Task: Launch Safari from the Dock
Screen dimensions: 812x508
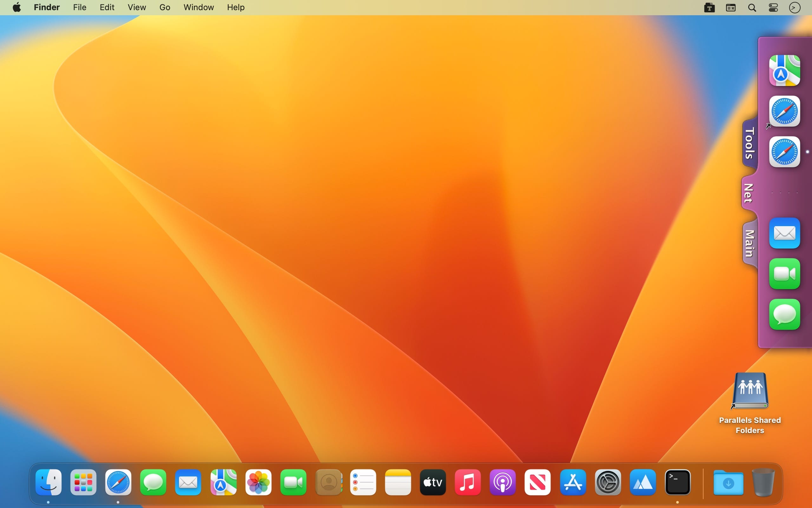Action: 118,482
